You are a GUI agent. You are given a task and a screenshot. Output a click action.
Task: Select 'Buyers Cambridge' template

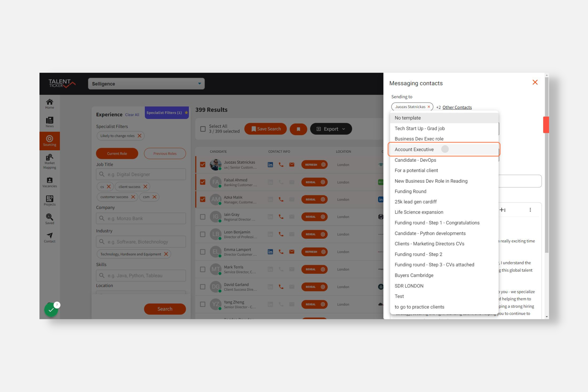444,275
